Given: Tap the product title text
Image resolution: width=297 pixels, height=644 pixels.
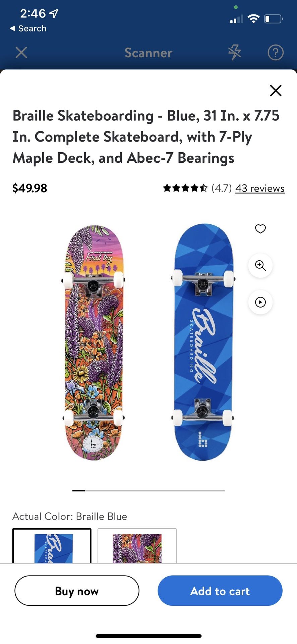Looking at the screenshot, I should pos(146,137).
